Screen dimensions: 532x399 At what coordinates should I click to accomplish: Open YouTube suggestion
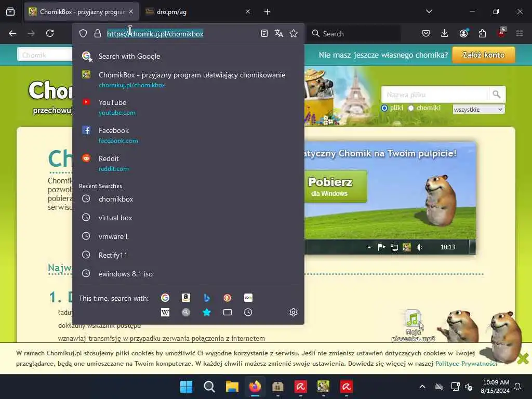tap(188, 107)
